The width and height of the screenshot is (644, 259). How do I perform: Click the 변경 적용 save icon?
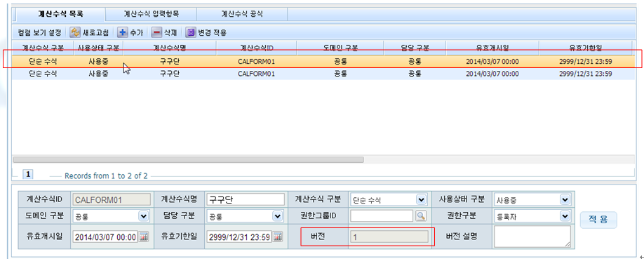[190, 32]
